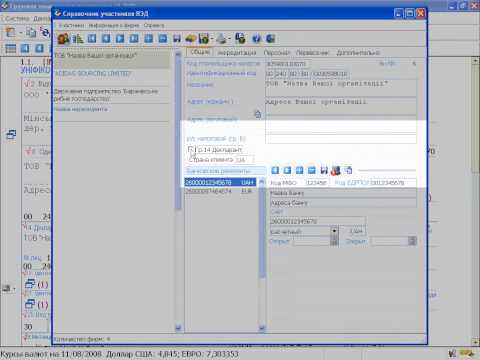The height and width of the screenshot is (360, 480).
Task: Jump to first firm record in main toolbar
Action: (92, 39)
